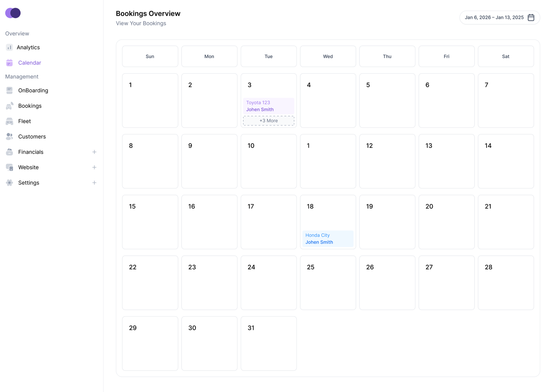
Task: Click the View Your Bookings subtitle
Action: pyautogui.click(x=141, y=23)
